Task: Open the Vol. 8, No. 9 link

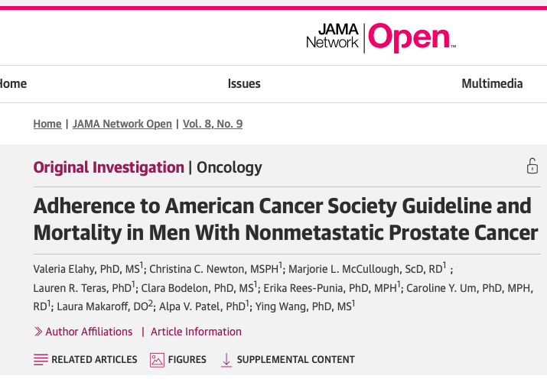Action: (213, 124)
